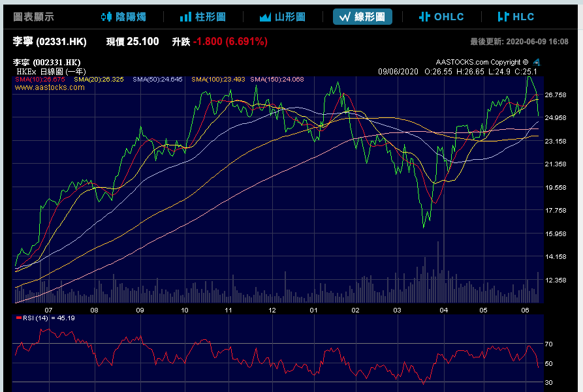Switch to the HLC chart tab
Screen dimensions: 583x392
(516, 17)
